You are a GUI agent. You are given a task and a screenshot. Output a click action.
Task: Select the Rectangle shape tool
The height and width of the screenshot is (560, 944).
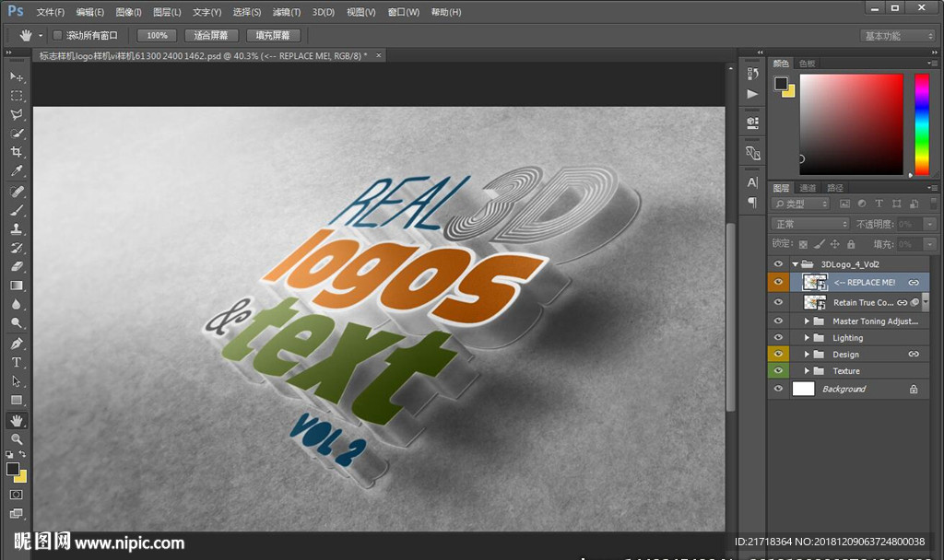point(17,400)
